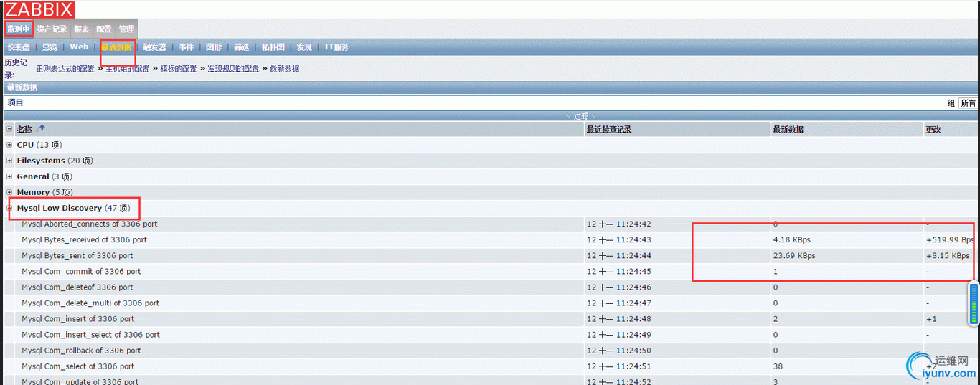This screenshot has width=980, height=385.
Task: Go to 仪表盘 submenu
Action: [x=19, y=47]
